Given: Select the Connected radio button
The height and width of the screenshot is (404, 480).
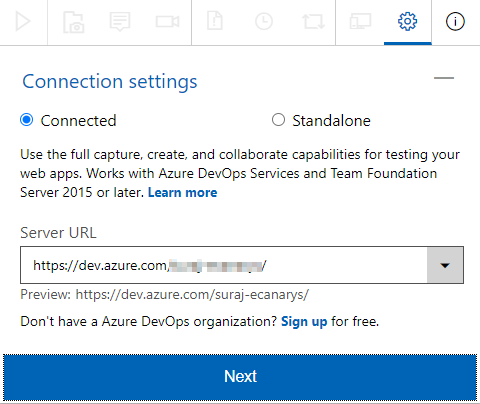Looking at the screenshot, I should [x=27, y=120].
